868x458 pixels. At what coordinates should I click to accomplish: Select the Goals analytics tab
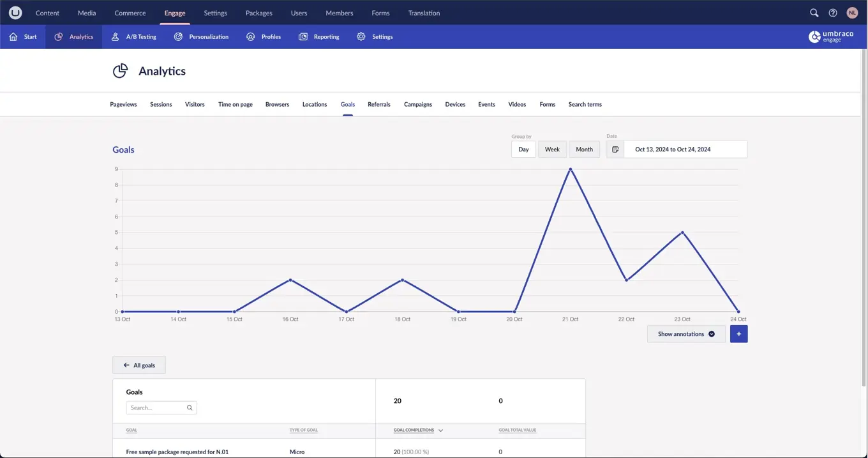click(x=348, y=104)
